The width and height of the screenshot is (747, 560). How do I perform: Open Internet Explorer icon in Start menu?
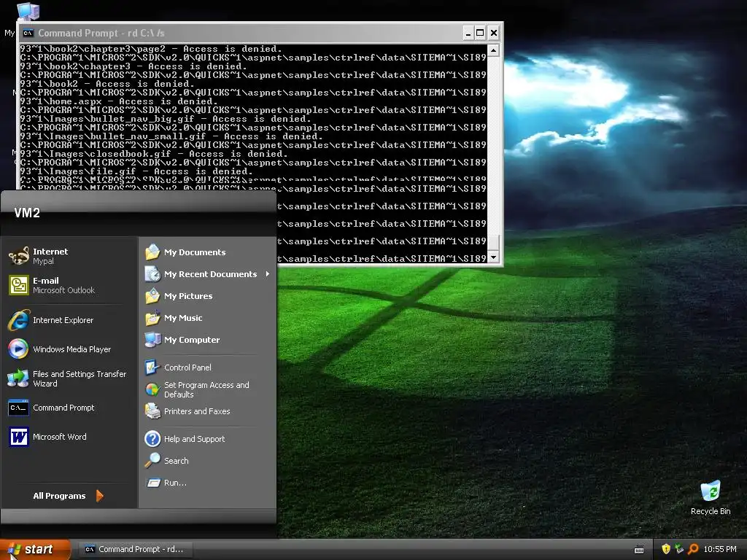[x=18, y=320]
